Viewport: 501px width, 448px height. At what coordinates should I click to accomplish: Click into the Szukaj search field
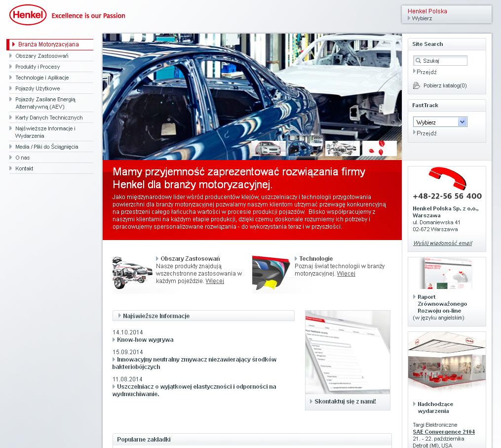pos(440,60)
